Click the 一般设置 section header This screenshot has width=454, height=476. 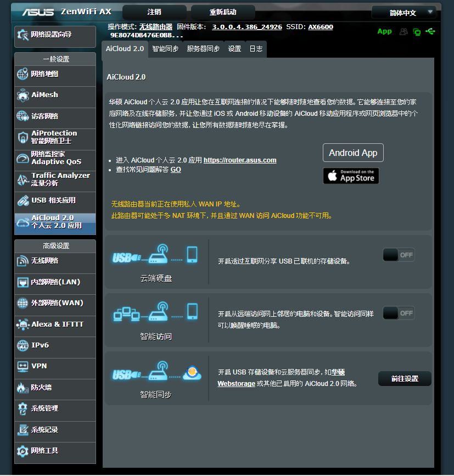(55, 59)
